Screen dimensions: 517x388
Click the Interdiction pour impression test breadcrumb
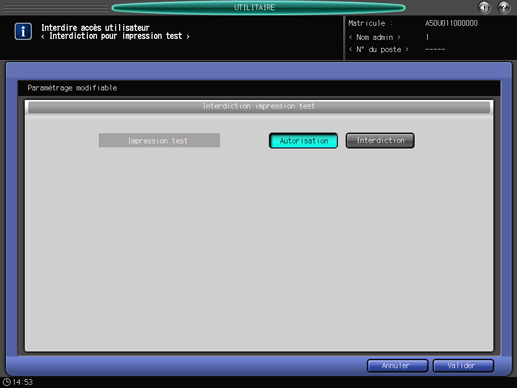115,36
